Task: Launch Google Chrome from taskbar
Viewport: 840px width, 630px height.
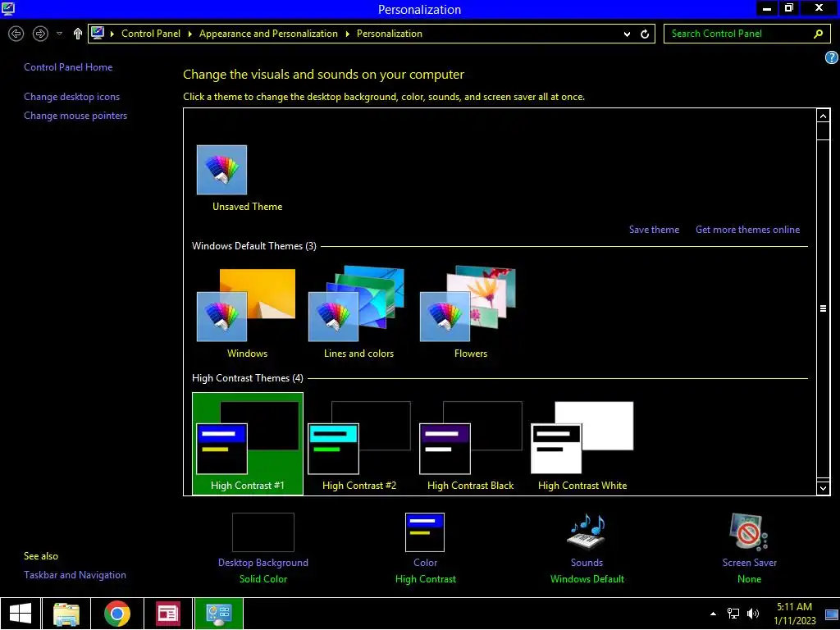Action: pos(117,614)
